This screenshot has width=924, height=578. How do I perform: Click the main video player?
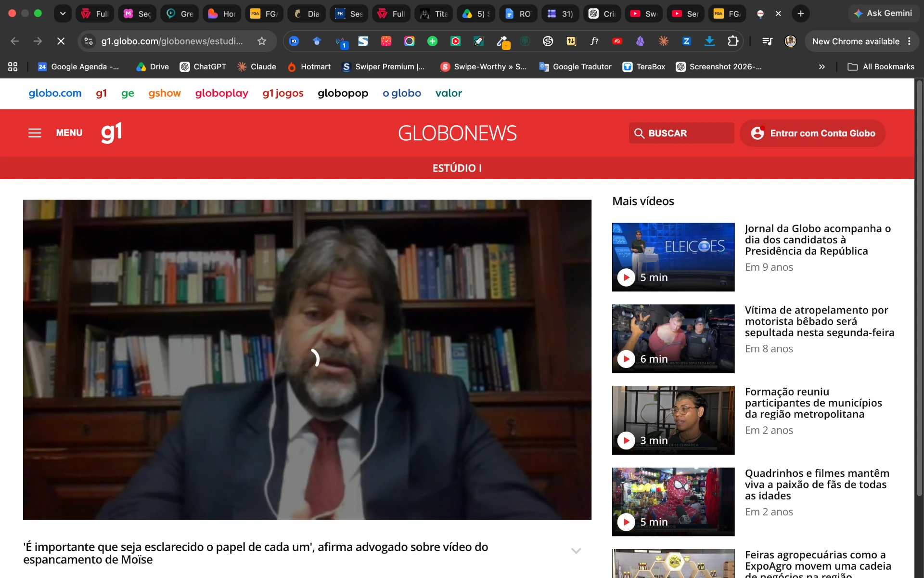[307, 359]
